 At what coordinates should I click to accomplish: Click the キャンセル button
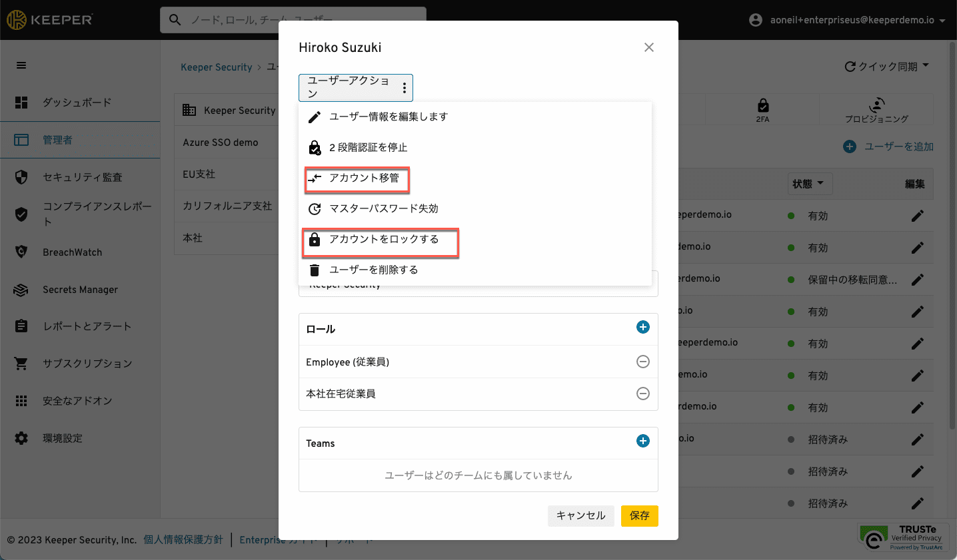pos(580,515)
